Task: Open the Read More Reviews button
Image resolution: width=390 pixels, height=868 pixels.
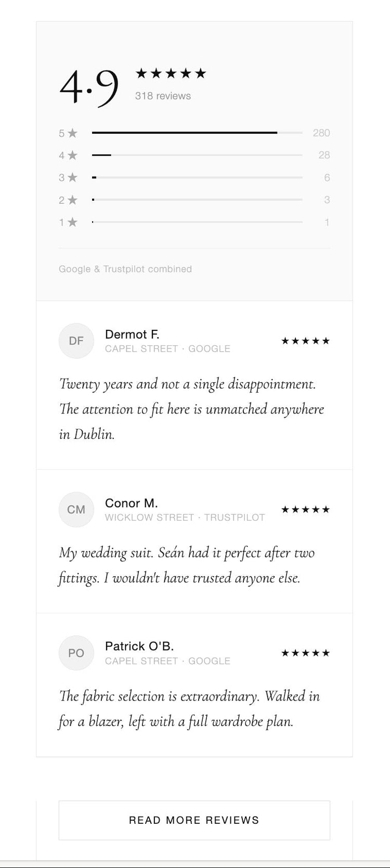Action: (x=194, y=820)
